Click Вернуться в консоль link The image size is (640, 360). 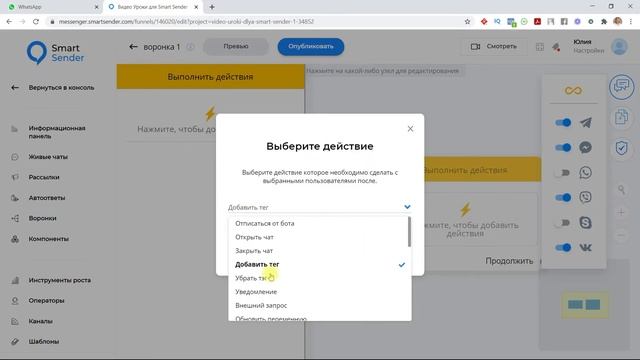61,87
